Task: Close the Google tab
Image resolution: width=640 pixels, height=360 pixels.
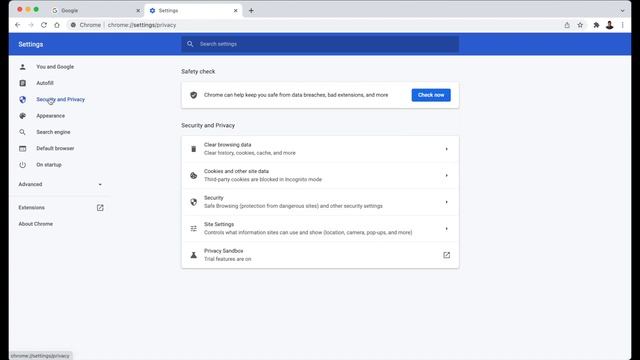Action: [138, 11]
